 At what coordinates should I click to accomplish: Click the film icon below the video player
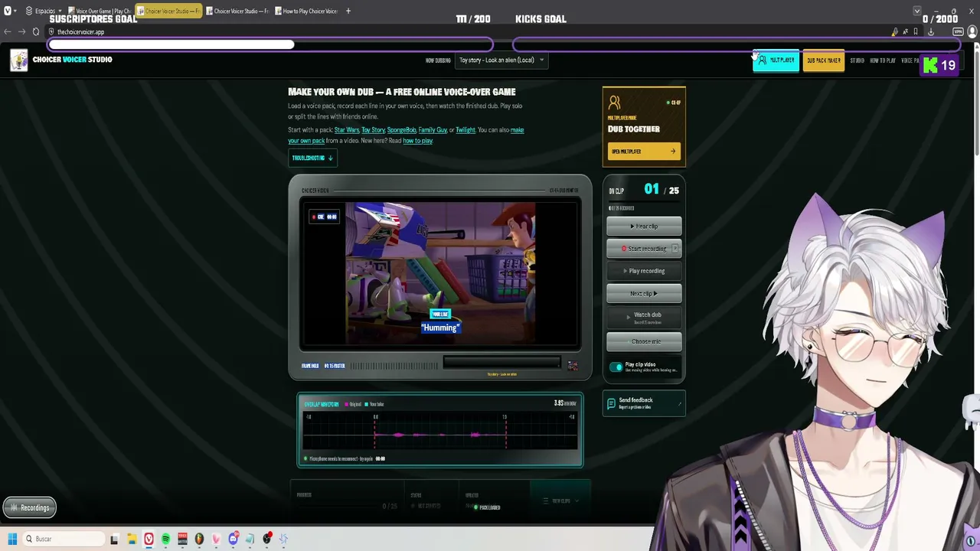[573, 366]
